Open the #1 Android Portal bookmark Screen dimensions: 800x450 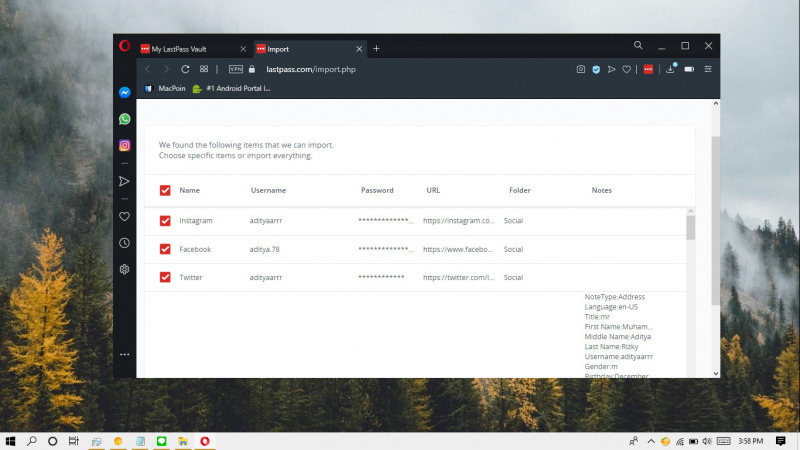[x=232, y=88]
